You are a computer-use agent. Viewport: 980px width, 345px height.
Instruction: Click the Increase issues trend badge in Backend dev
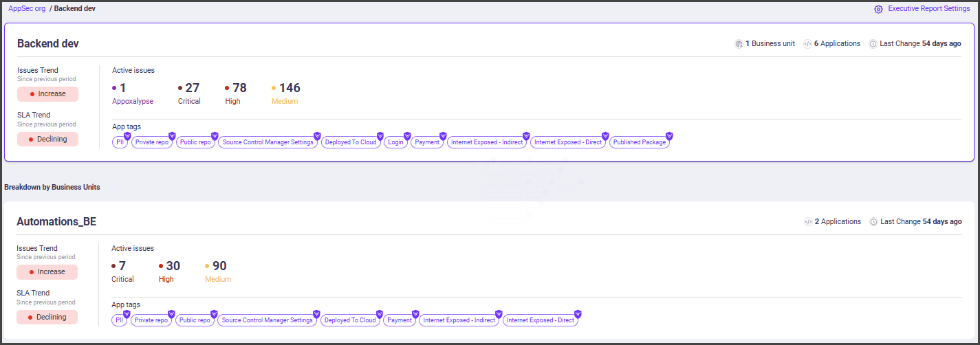click(47, 94)
